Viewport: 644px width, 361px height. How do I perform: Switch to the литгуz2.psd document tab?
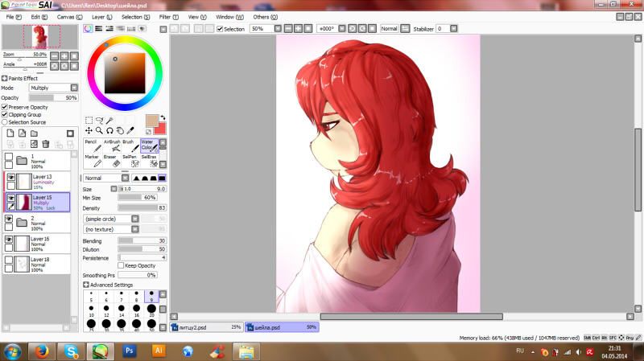click(206, 327)
